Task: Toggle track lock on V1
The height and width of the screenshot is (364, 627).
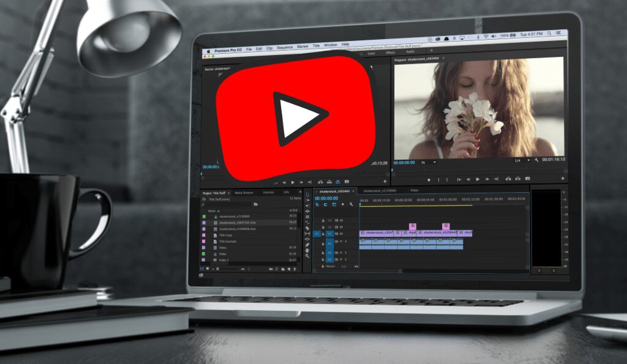Action: coord(323,234)
